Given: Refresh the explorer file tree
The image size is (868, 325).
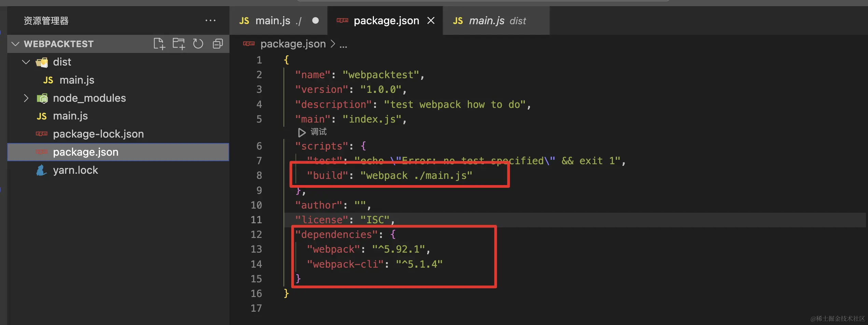Looking at the screenshot, I should 198,44.
